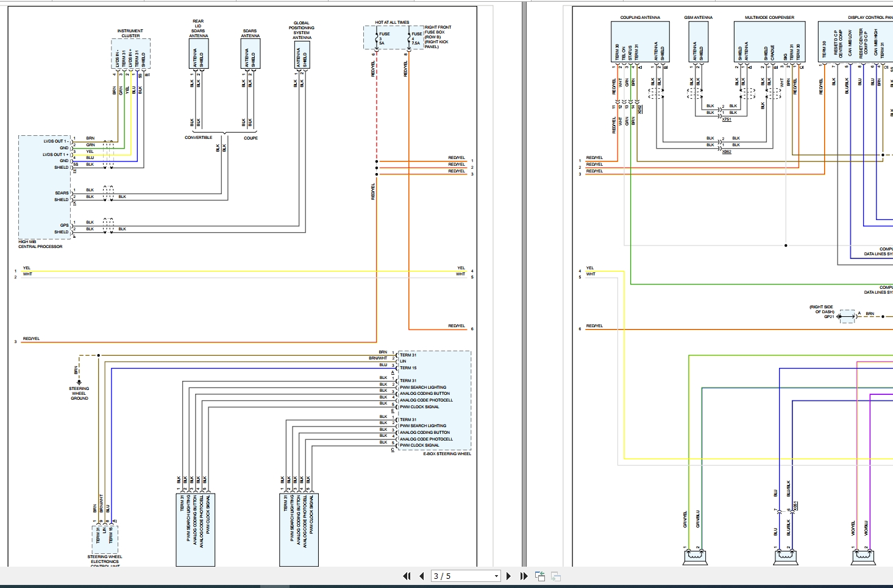Click the 'BRN/WHT' wire label at the E-box
893x588 pixels.
(378, 358)
